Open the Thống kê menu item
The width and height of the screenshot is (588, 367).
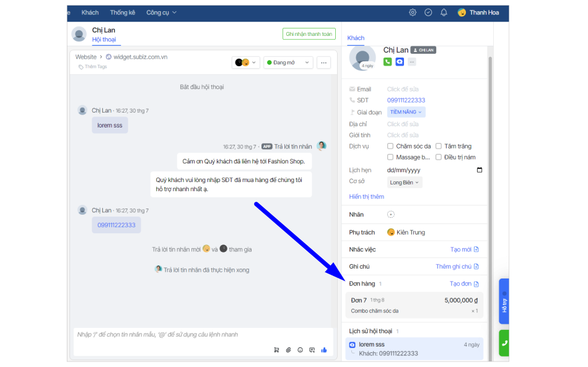[x=123, y=12]
